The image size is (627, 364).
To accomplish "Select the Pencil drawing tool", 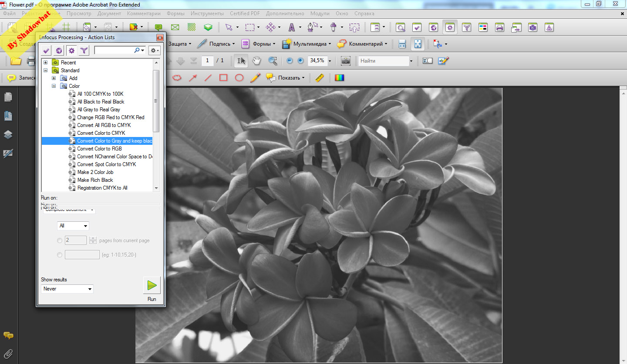I will click(x=255, y=78).
